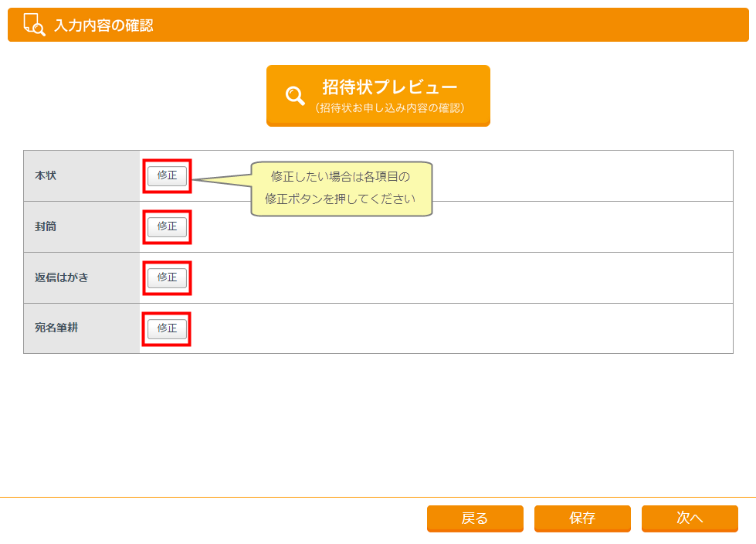Save the entries with 保存 button
Image resolution: width=756 pixels, height=544 pixels.
pos(582,518)
